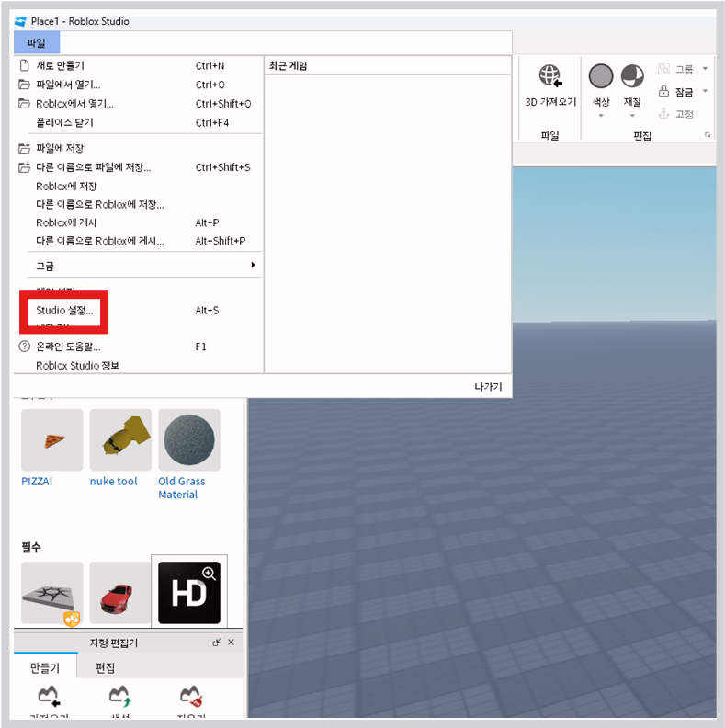
Task: Click the 3D 가져오기 import icon
Action: coord(550,75)
